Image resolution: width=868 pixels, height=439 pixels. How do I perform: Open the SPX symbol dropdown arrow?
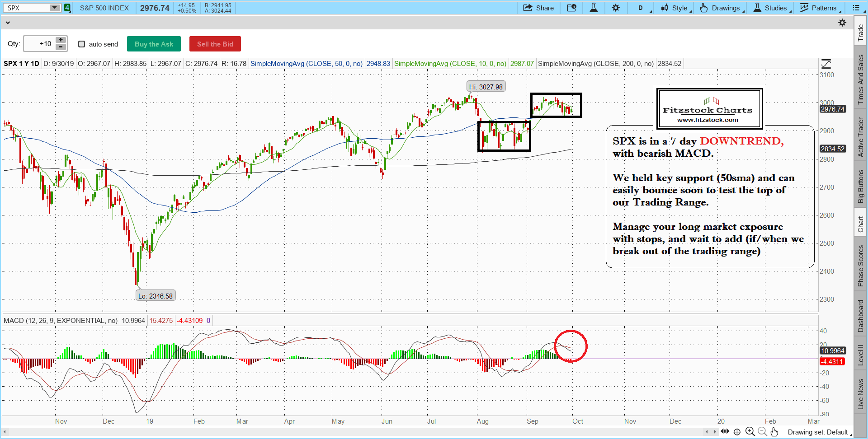click(54, 8)
